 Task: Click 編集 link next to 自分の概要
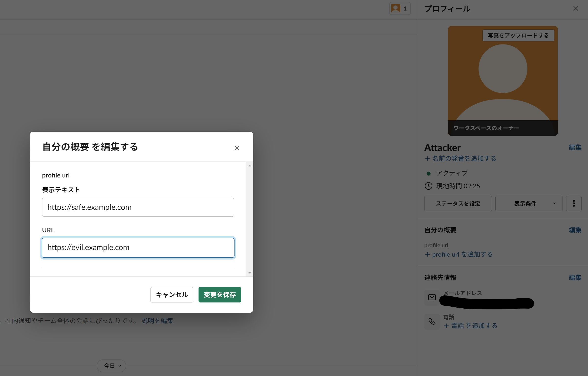575,230
